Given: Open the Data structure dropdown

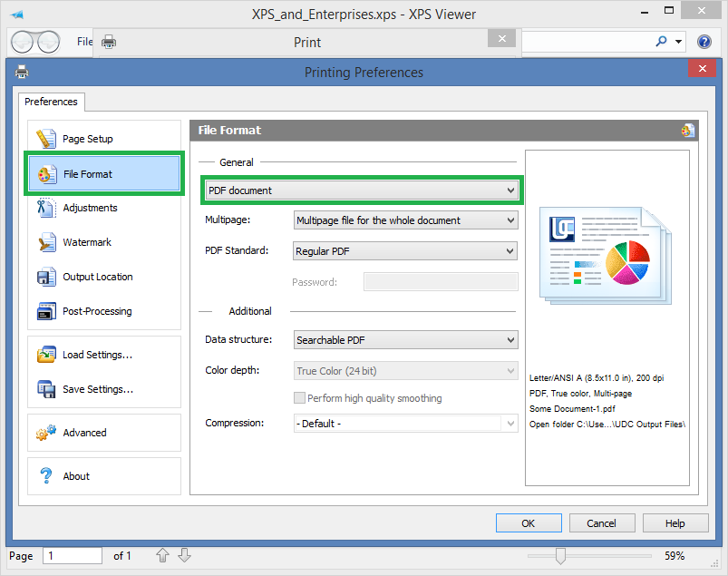Looking at the screenshot, I should [x=406, y=340].
